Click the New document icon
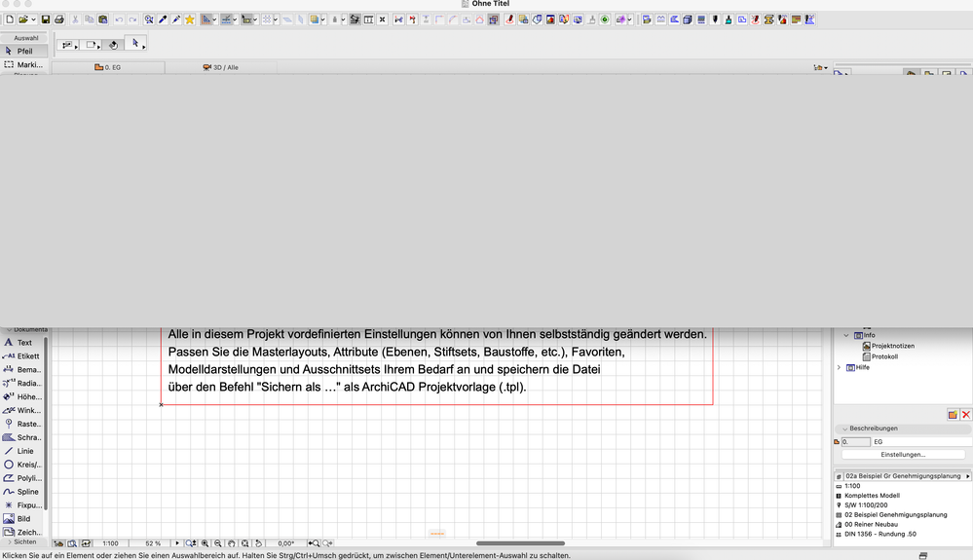The height and width of the screenshot is (560, 973). 10,19
